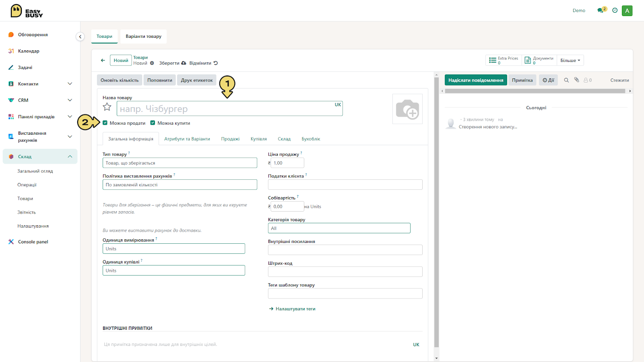Switch to Варіанти товару tab
Viewport: 644px width, 362px height.
coord(143,36)
